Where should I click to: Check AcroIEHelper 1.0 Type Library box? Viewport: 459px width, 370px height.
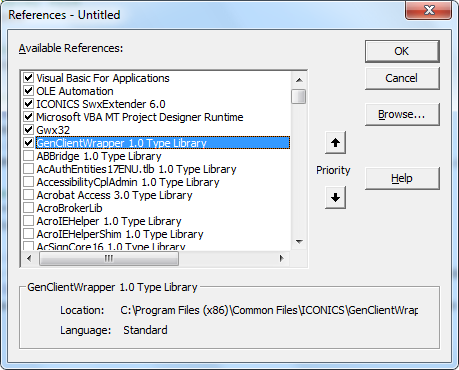(x=29, y=221)
